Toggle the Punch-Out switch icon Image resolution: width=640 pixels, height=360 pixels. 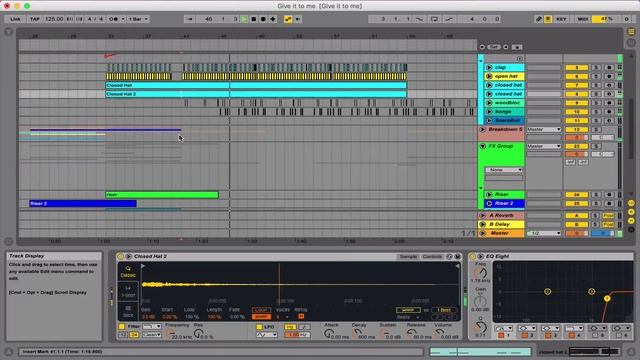click(449, 19)
